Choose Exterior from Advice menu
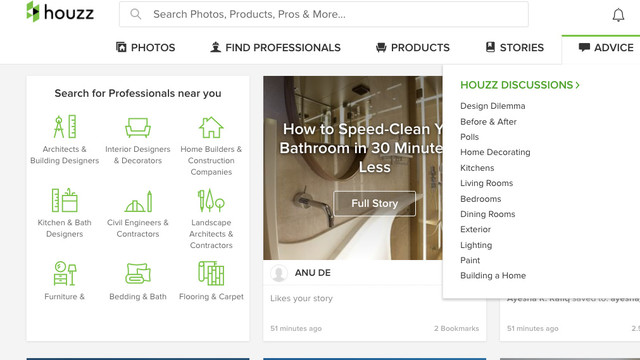 coord(475,229)
